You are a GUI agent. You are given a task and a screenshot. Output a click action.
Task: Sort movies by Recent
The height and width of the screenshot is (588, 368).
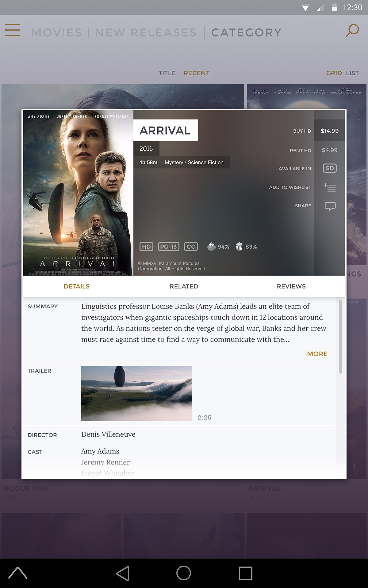(x=197, y=73)
